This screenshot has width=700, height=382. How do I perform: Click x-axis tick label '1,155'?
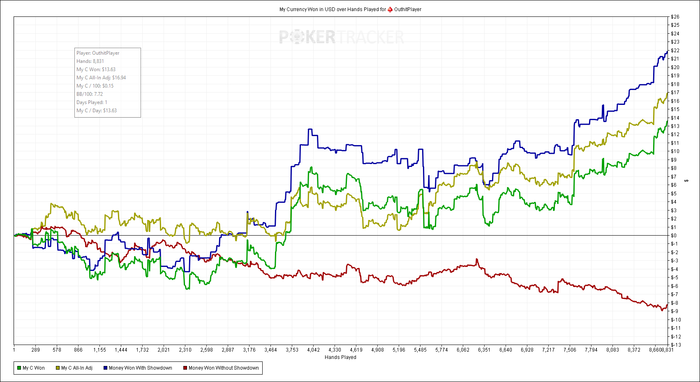point(99,351)
